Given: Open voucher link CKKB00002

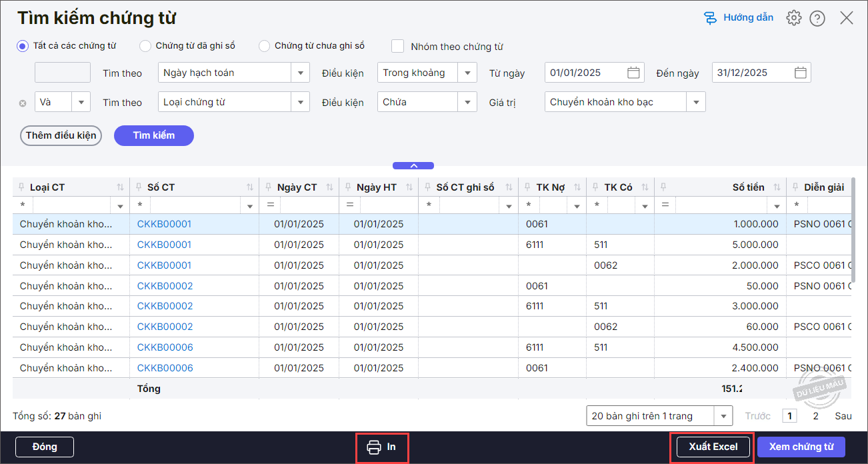Looking at the screenshot, I should click(165, 286).
